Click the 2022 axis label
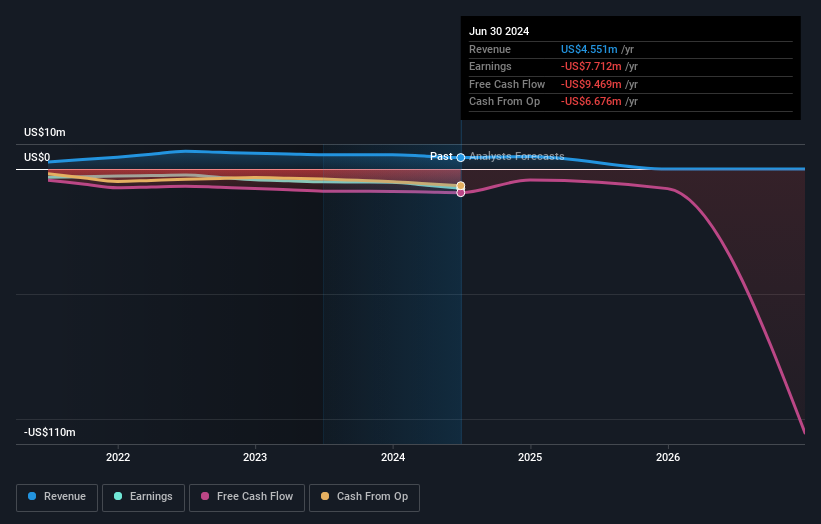 (x=118, y=457)
